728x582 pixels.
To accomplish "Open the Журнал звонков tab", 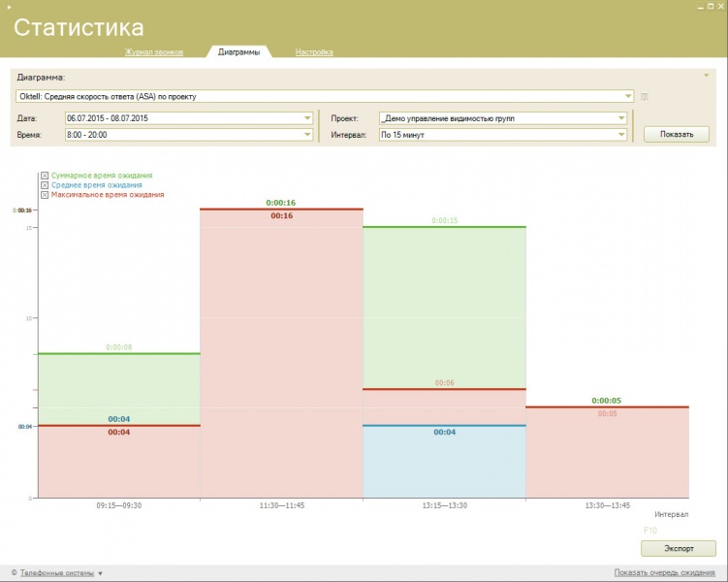I will pyautogui.click(x=154, y=52).
